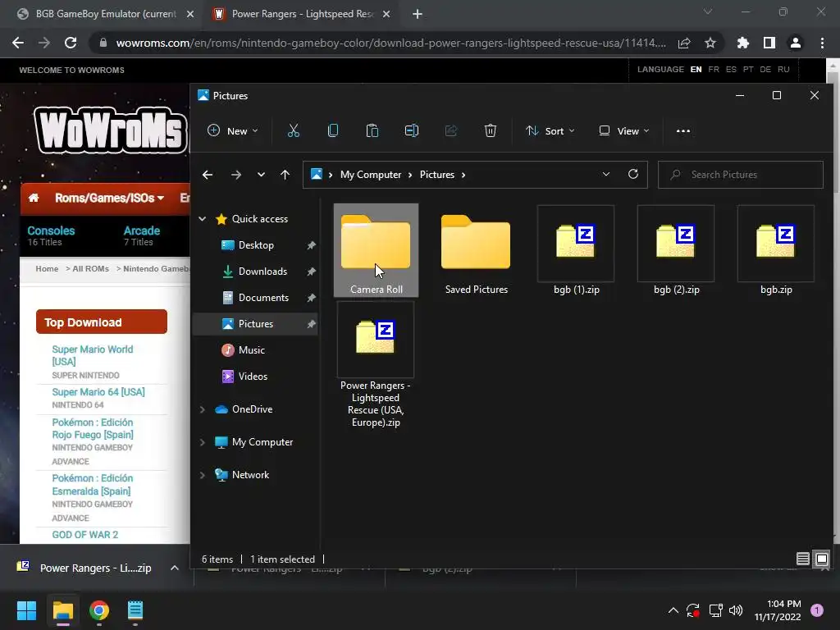Open Super Mario 64 [USA] link

pyautogui.click(x=98, y=391)
